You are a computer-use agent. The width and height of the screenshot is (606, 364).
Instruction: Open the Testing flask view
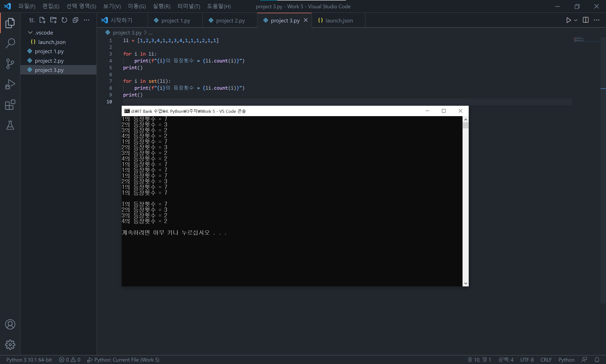pos(10,125)
